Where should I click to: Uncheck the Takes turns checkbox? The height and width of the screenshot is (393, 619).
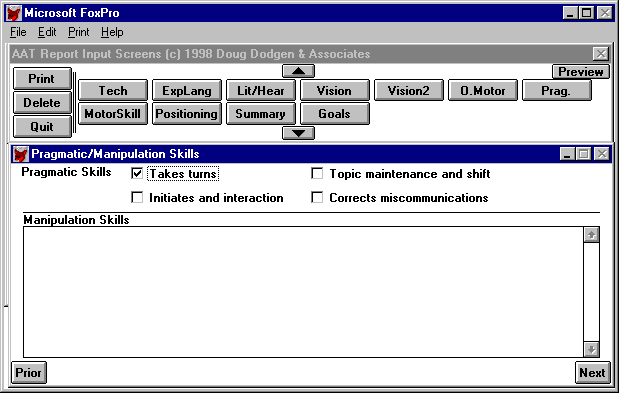point(137,174)
